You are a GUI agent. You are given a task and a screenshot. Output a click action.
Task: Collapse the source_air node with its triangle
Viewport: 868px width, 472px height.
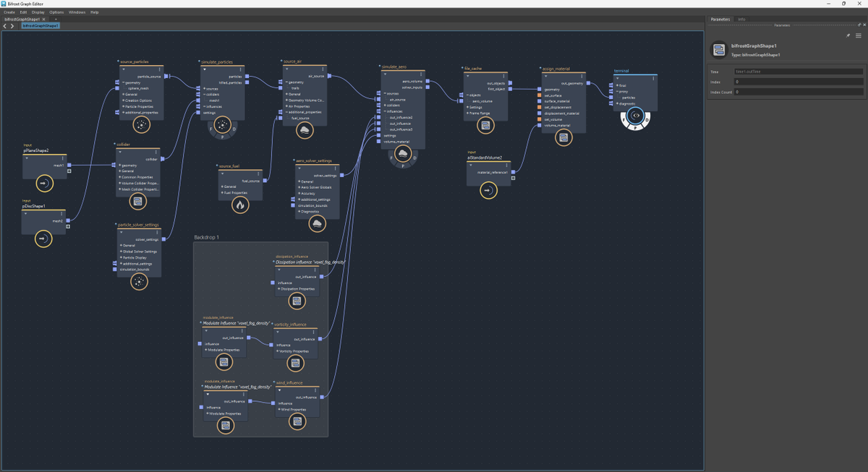286,69
